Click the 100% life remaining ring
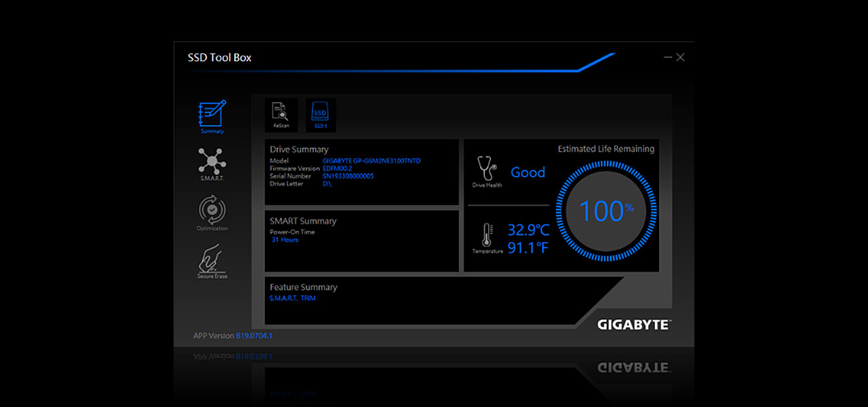Screen dimensions: 868x407 coord(604,210)
